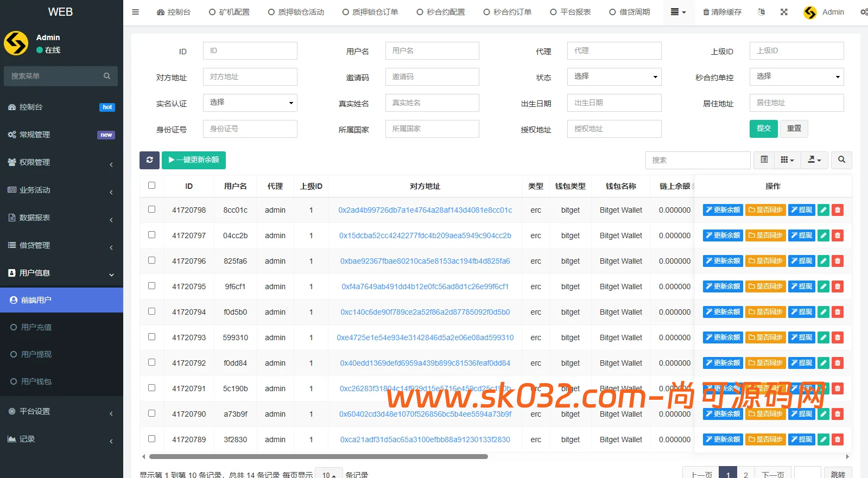
Task: Click the Admin avatar logo in top bar
Action: [810, 12]
